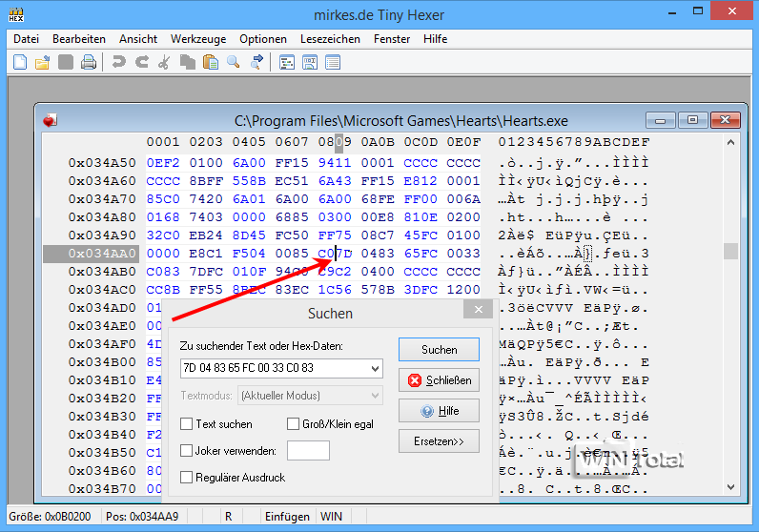Viewport: 759px width, 532px height.
Task: Open the Lesezeichen menu
Action: click(x=330, y=39)
